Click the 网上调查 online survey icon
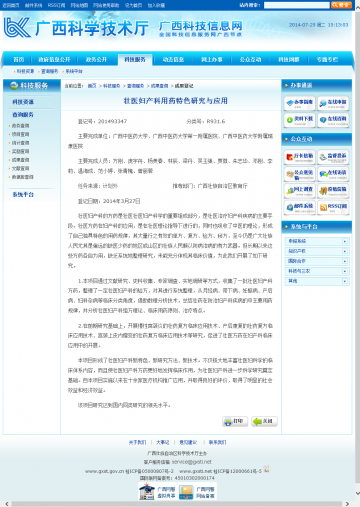The width and height of the screenshot is (360, 507). (300, 191)
